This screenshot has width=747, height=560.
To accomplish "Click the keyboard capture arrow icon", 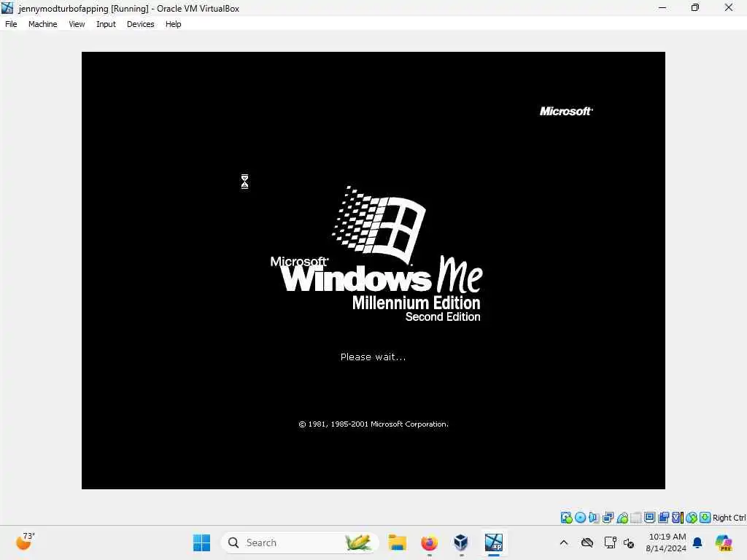I will coord(705,518).
